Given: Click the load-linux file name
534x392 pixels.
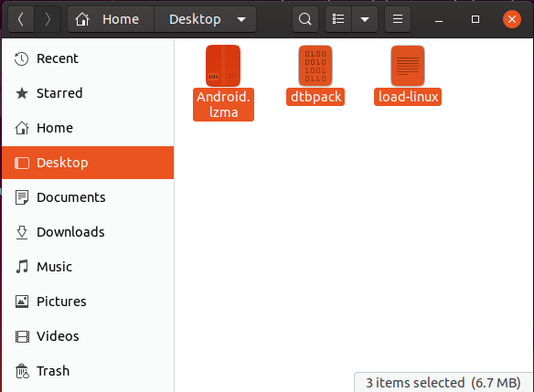Looking at the screenshot, I should [408, 97].
